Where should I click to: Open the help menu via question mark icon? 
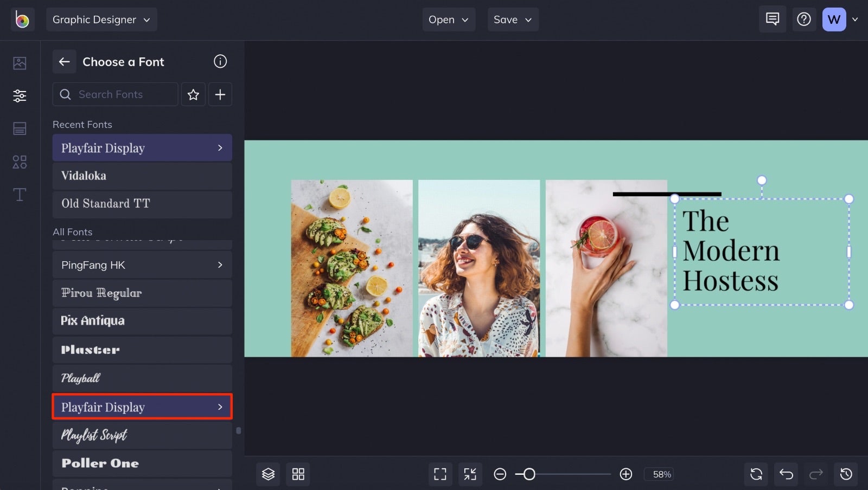pos(804,19)
